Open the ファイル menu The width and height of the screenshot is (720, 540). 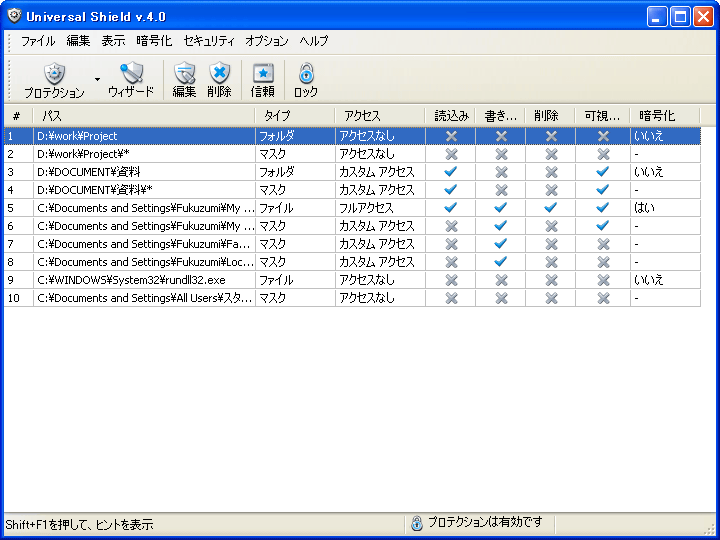[38, 41]
